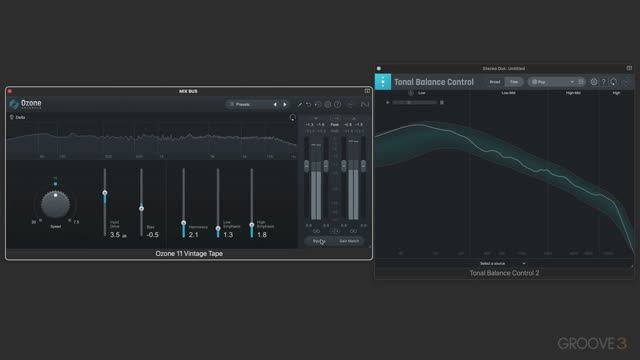The height and width of the screenshot is (360, 640).
Task: Open the Pop target curve dropdown
Action: pyautogui.click(x=552, y=82)
